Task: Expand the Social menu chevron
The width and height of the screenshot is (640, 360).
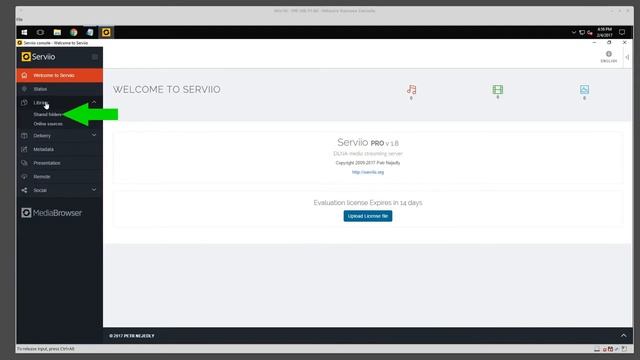Action: (x=94, y=190)
